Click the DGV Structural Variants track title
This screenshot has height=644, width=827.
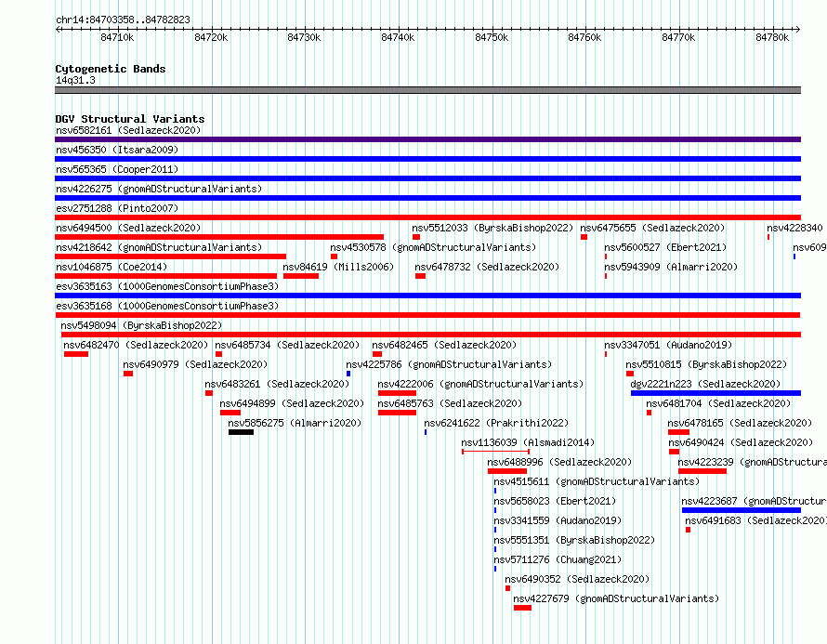[130, 119]
